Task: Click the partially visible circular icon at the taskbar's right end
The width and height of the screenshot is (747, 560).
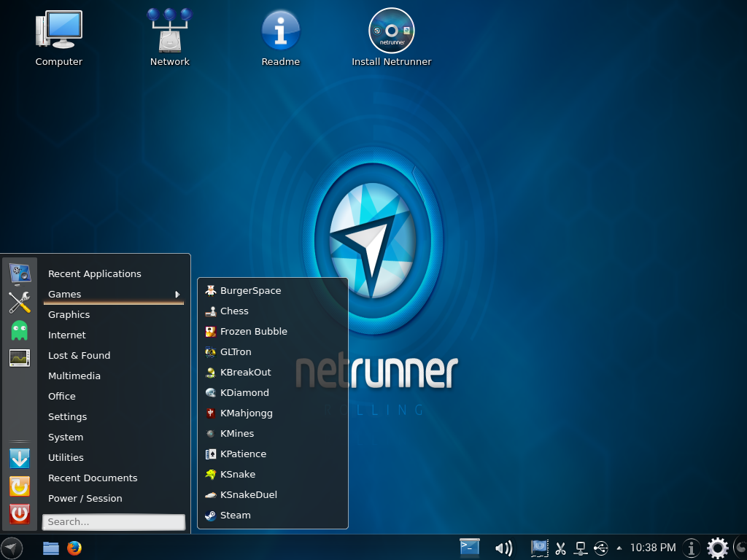Action: (x=741, y=548)
